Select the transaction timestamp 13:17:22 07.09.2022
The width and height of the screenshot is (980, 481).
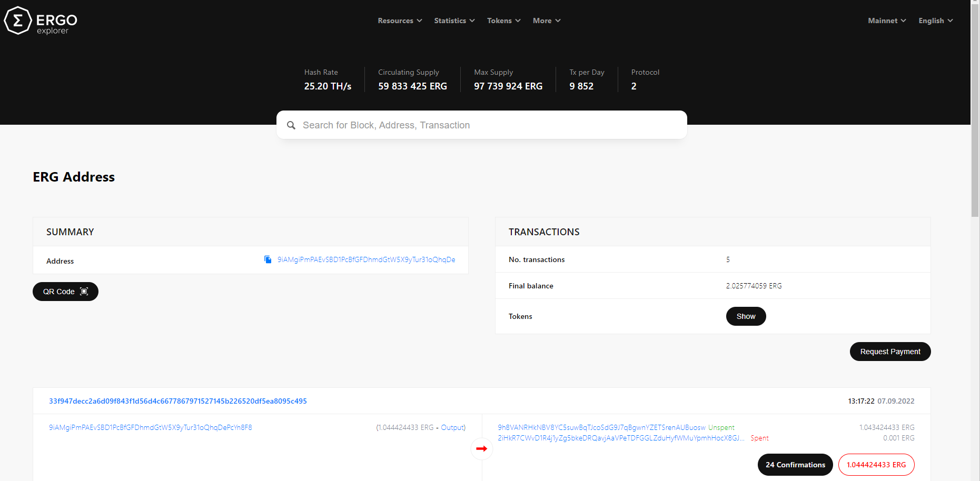[x=881, y=401]
